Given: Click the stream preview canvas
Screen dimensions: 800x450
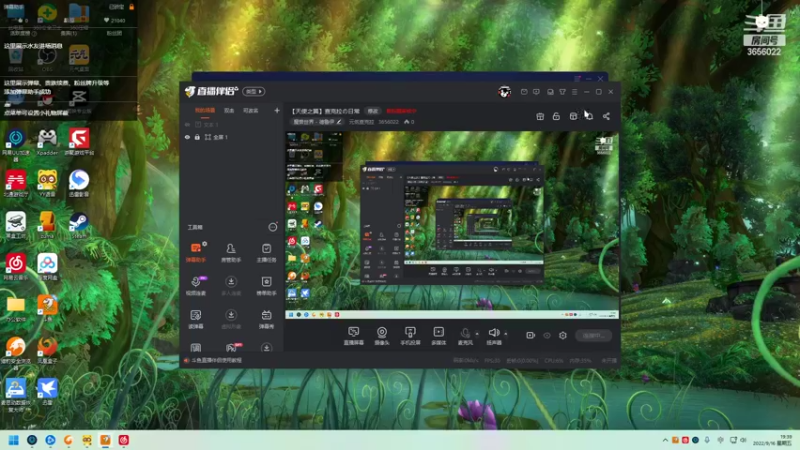Looking at the screenshot, I should (452, 226).
